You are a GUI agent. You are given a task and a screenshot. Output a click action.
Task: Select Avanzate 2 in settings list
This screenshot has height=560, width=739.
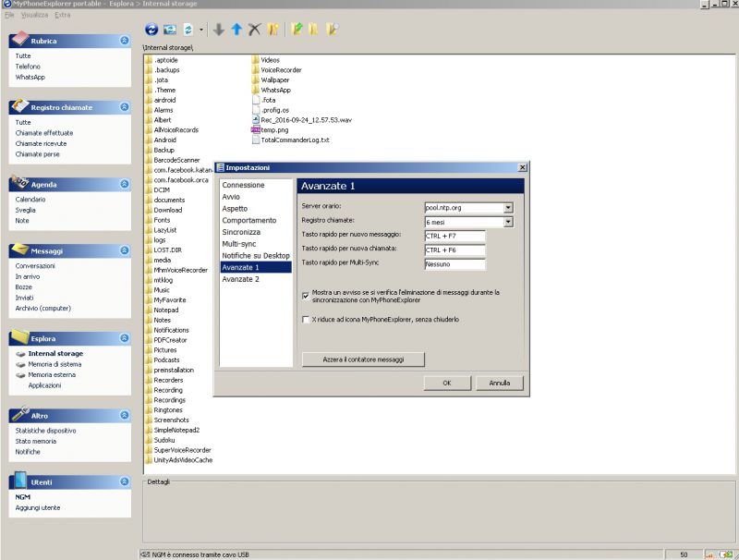tap(241, 279)
